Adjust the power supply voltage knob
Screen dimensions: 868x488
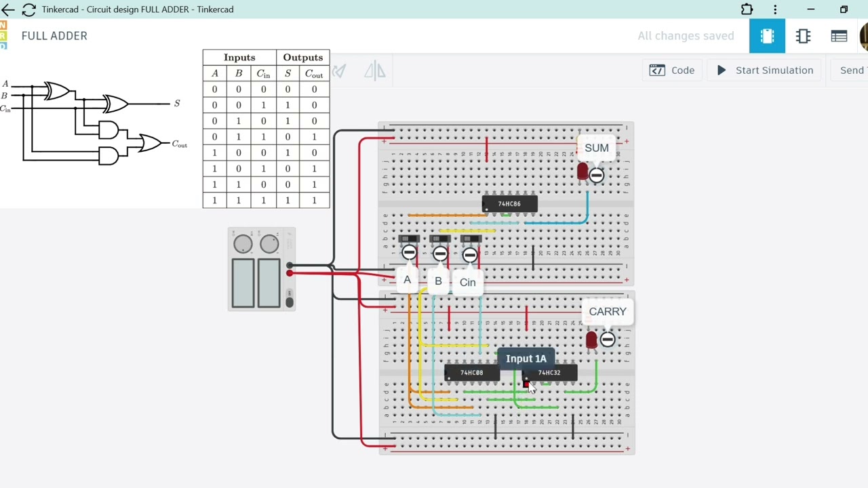click(243, 244)
